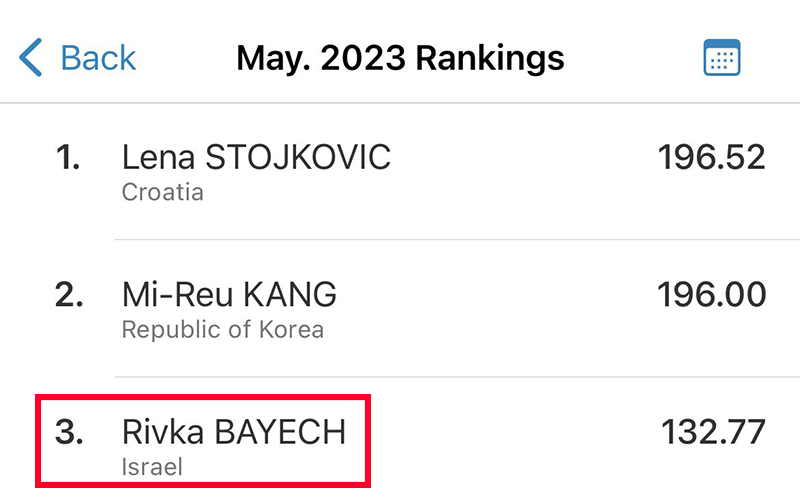Tap rank number 1.
Screen dimensions: 800x497
click(68, 157)
